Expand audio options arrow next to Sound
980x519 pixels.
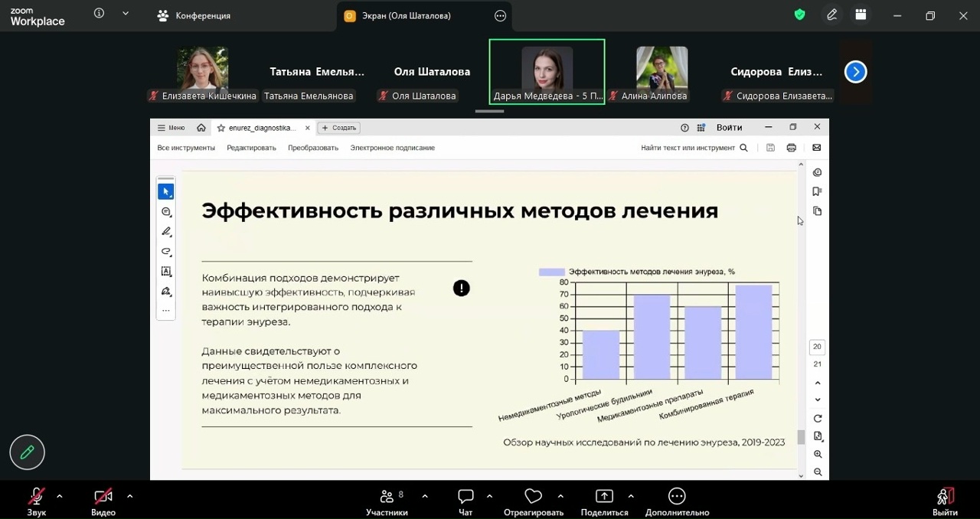pos(60,496)
